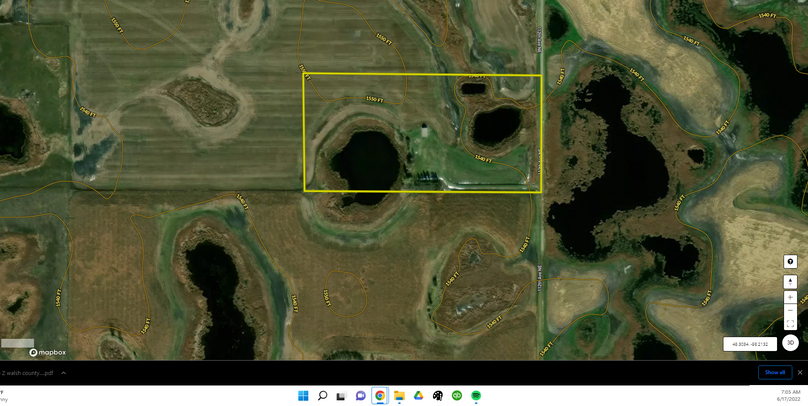
Task: Open Google Chrome from the taskbar
Action: click(x=380, y=396)
